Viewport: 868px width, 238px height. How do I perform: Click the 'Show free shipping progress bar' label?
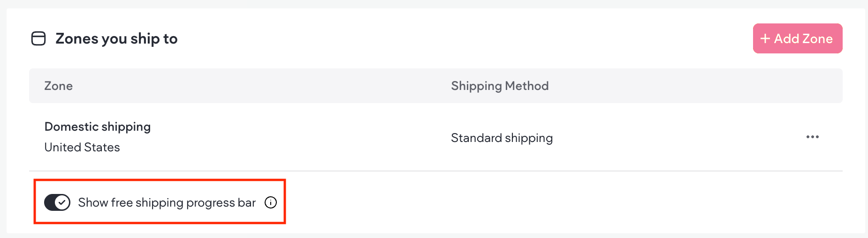(167, 202)
